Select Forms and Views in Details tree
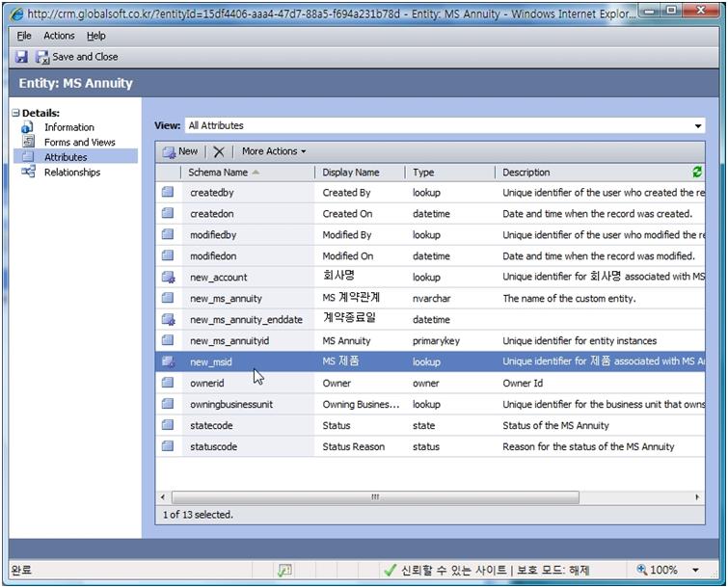 point(80,142)
